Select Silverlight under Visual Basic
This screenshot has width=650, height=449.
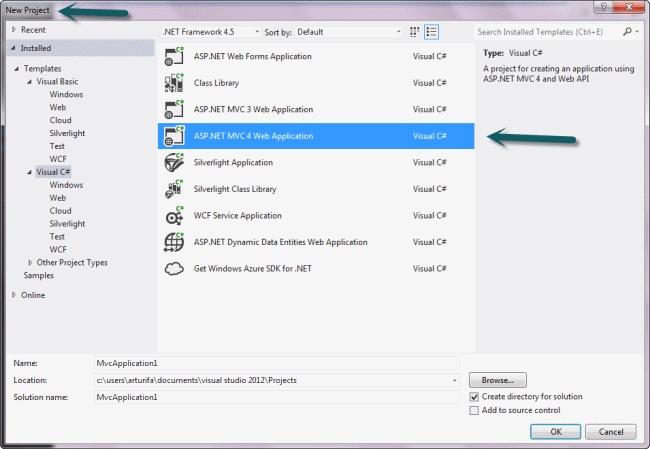tap(67, 133)
